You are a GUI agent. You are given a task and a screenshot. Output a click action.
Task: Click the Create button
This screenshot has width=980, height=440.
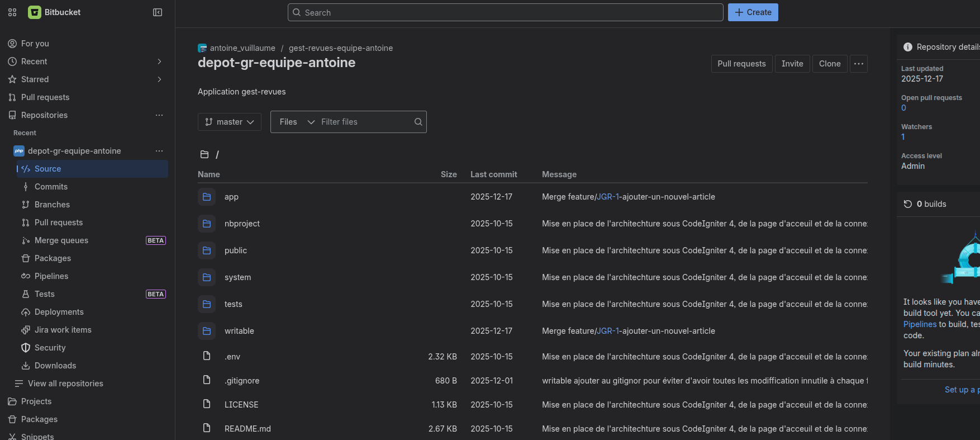click(x=753, y=12)
